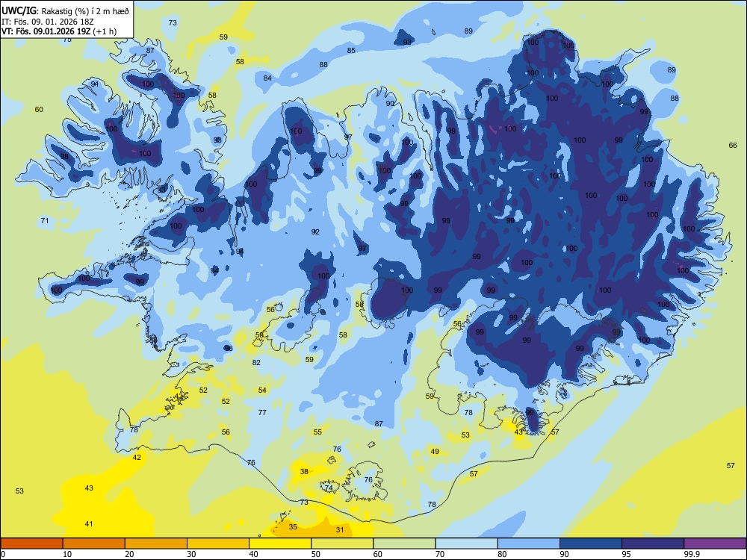Select the humidity value "66" east of Iceland
The height and width of the screenshot is (560, 747).
[x=733, y=146]
